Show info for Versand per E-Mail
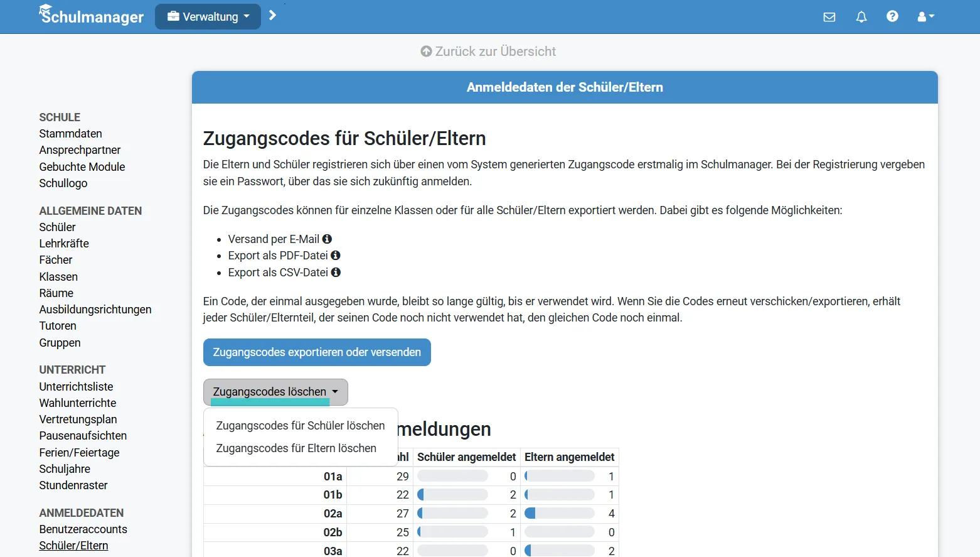Screen dimensions: 980x557 pos(327,239)
